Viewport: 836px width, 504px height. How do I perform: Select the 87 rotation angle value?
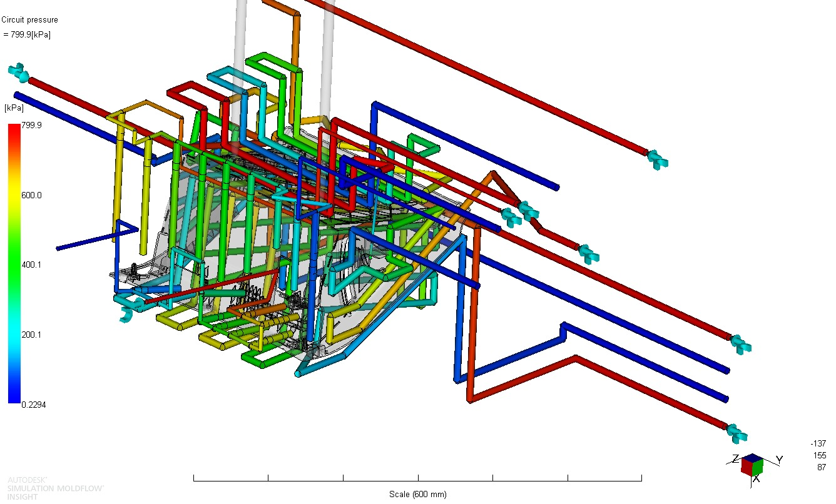click(822, 467)
